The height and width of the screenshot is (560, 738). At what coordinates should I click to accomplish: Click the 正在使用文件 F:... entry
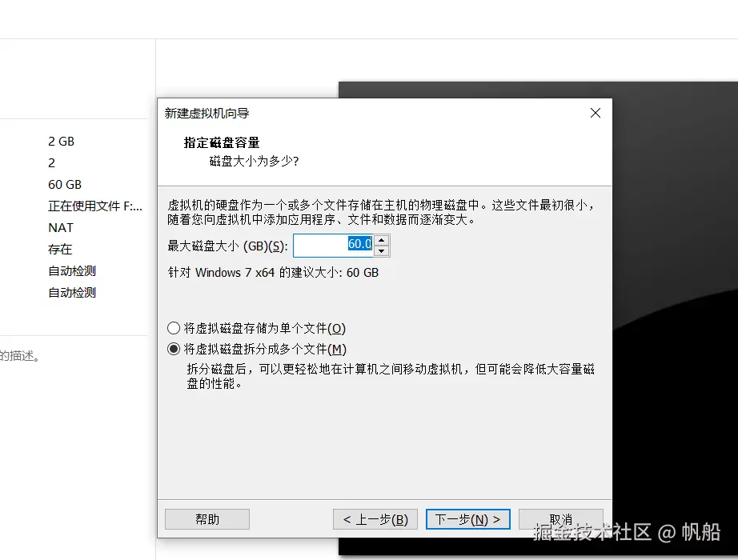pos(95,206)
